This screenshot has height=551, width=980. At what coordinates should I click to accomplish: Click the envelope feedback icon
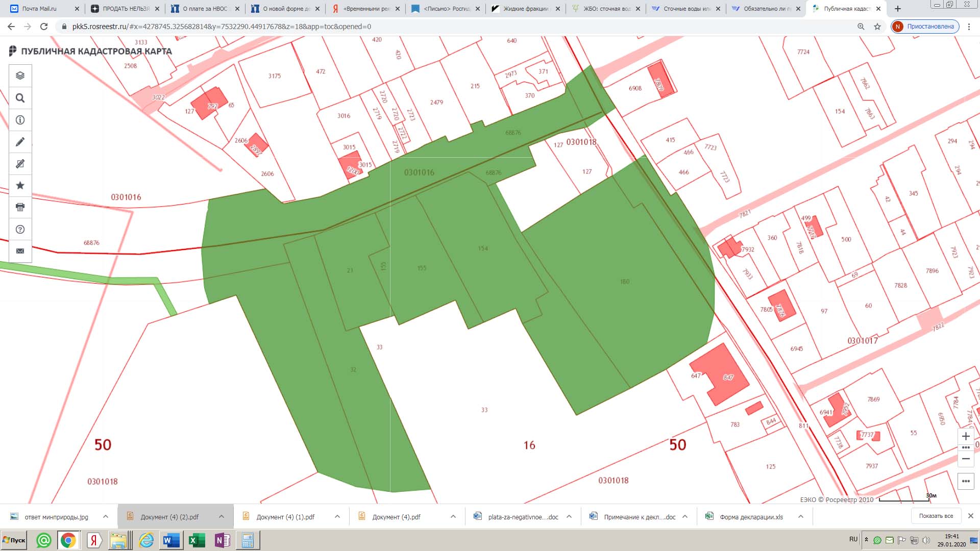click(x=20, y=251)
